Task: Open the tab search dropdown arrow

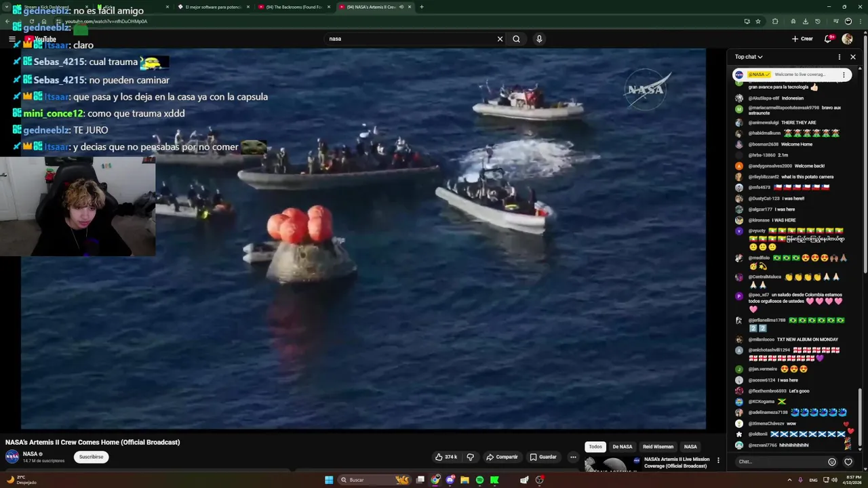Action: [x=6, y=7]
